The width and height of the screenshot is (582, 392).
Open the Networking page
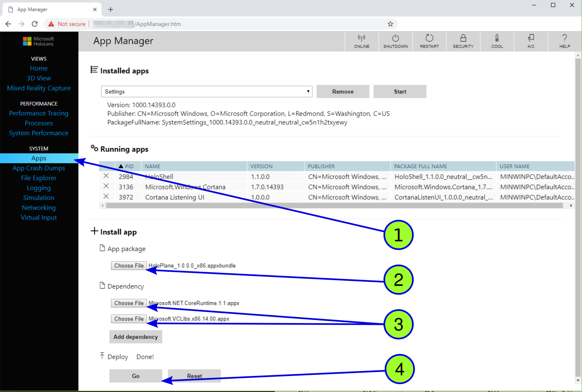[39, 208]
